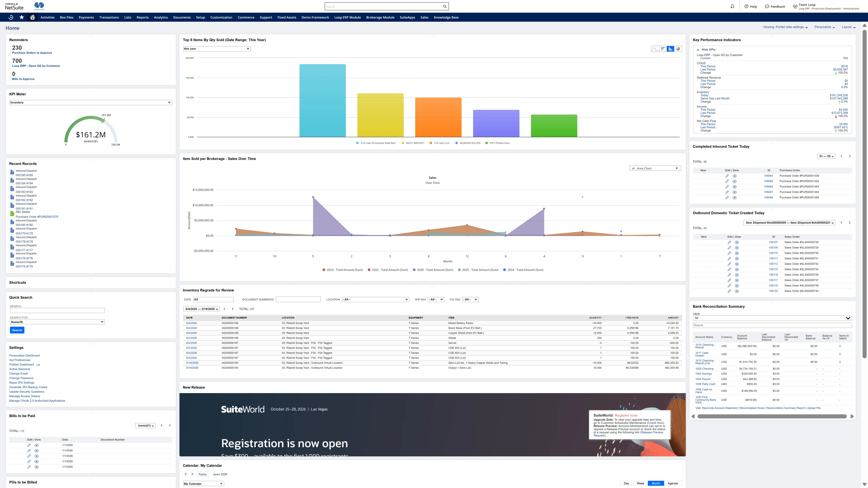
Task: Open the Inventory Regrade Location dropdown
Action: [375, 299]
